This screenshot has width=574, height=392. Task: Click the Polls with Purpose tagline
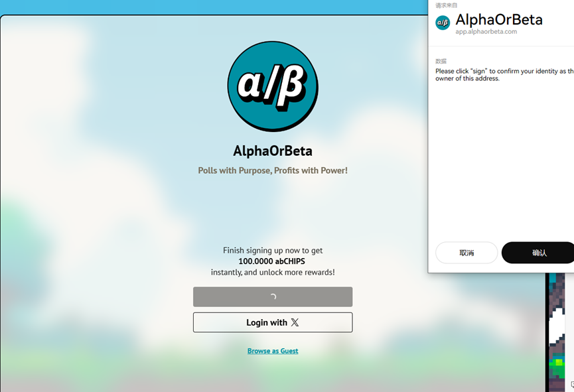pyautogui.click(x=273, y=170)
